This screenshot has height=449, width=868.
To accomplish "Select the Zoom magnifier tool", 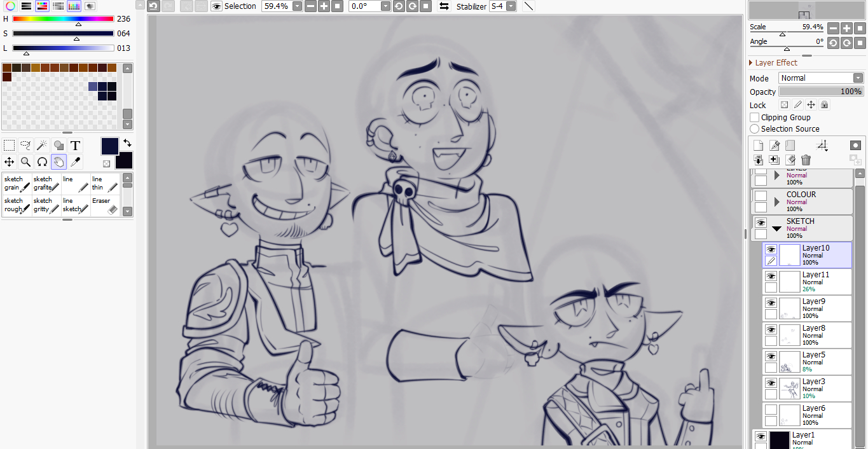I will [x=25, y=162].
